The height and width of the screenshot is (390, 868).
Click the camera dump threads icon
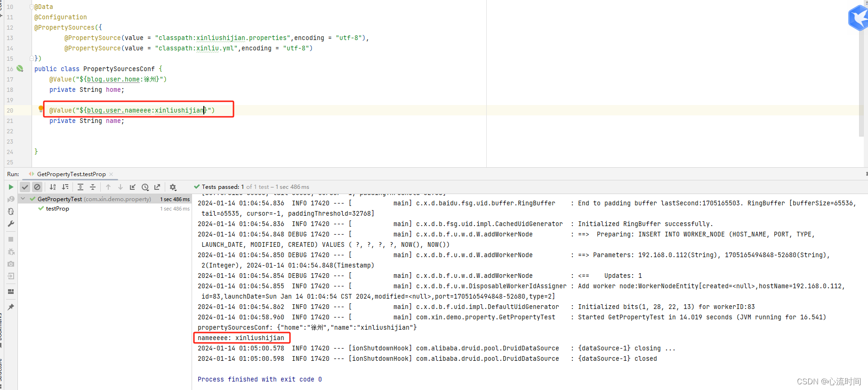tap(11, 264)
